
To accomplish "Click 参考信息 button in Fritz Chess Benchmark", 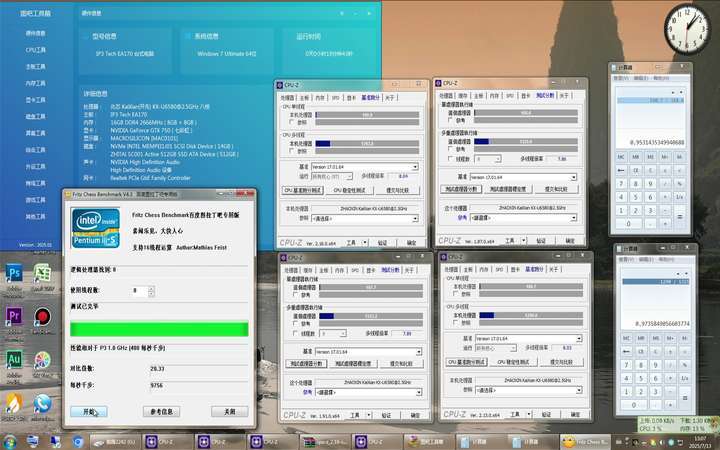I will [x=162, y=412].
